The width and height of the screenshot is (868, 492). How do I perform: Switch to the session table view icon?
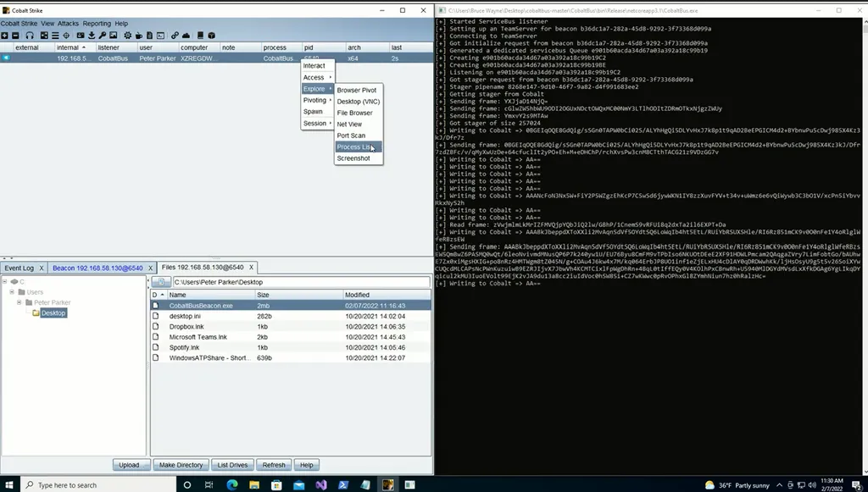[x=55, y=36]
